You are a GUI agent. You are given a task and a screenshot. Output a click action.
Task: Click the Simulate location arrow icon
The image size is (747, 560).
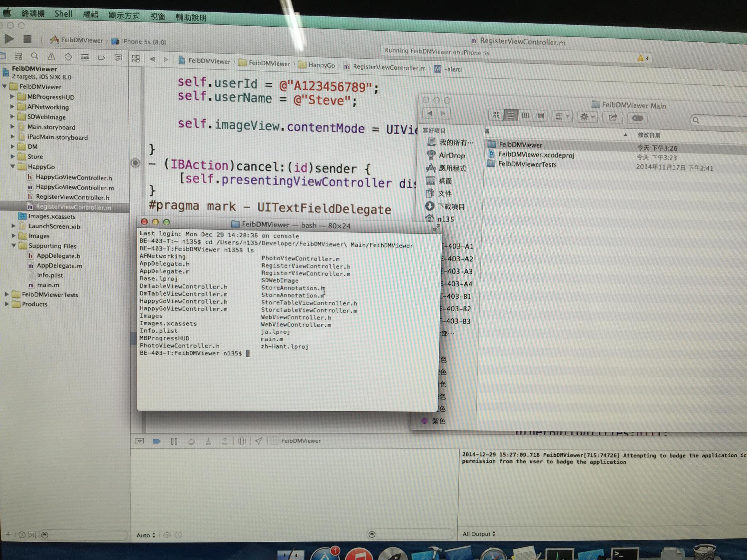point(259,441)
